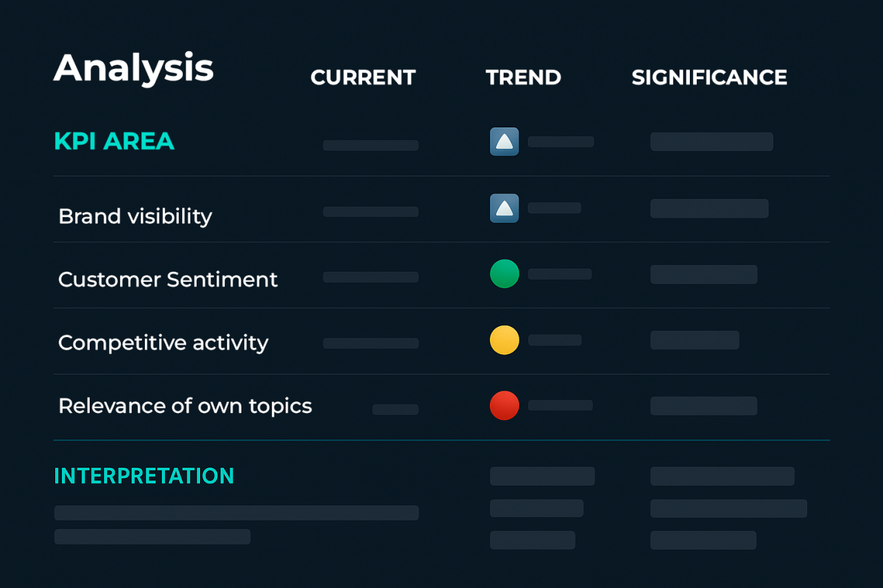Screen dimensions: 883x588
Task: Click the significance placeholder for Competitive activity
Action: (x=695, y=340)
